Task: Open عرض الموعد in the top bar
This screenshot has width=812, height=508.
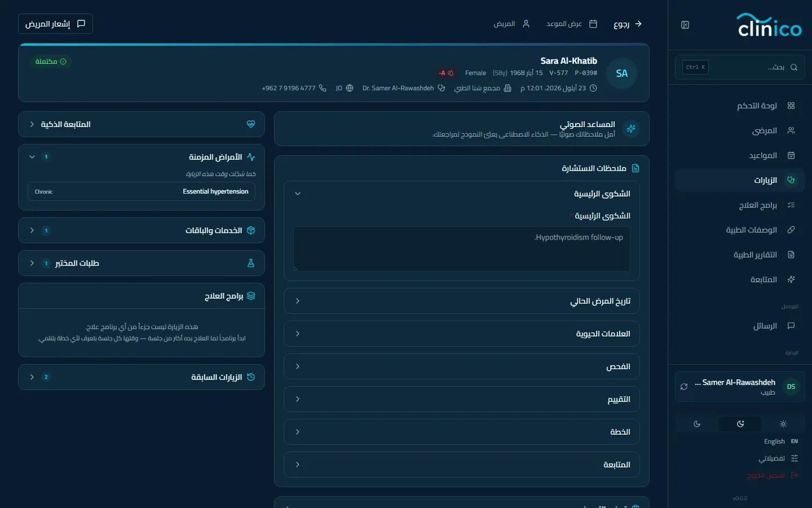Action: pyautogui.click(x=572, y=24)
